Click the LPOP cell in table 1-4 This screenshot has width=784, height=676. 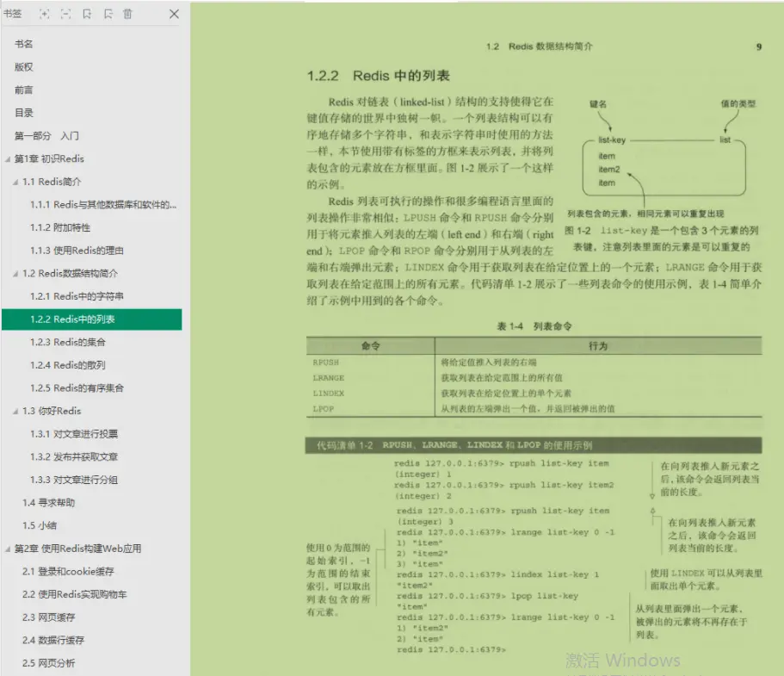click(323, 409)
